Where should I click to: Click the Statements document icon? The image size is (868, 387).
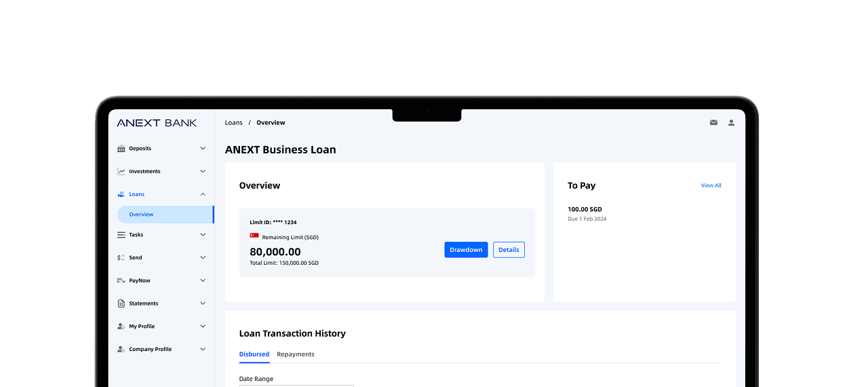click(121, 303)
